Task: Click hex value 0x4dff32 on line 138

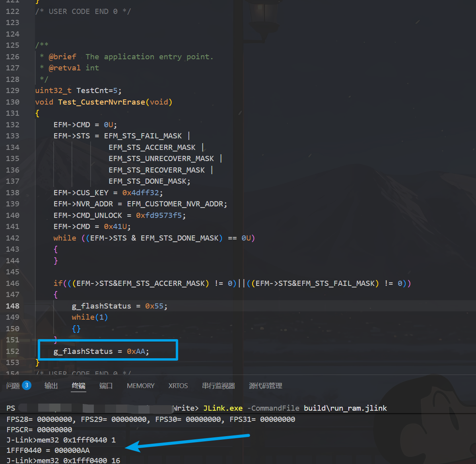Action: pos(140,193)
